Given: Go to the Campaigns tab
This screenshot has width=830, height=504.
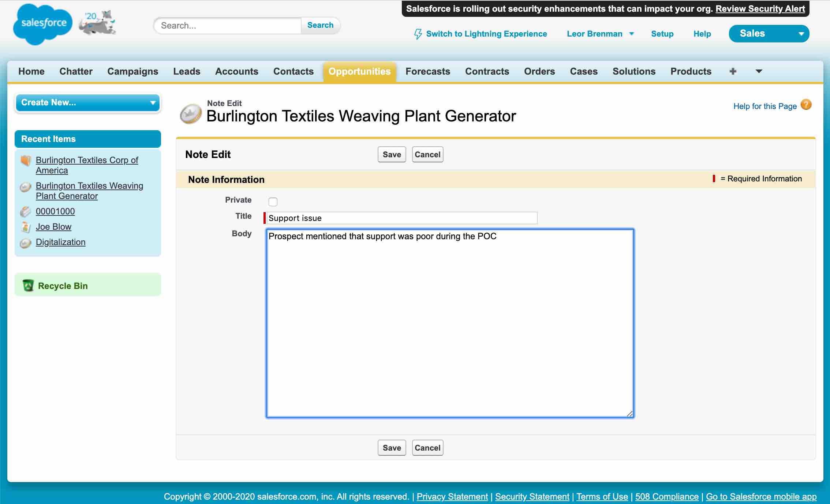Looking at the screenshot, I should pyautogui.click(x=133, y=71).
